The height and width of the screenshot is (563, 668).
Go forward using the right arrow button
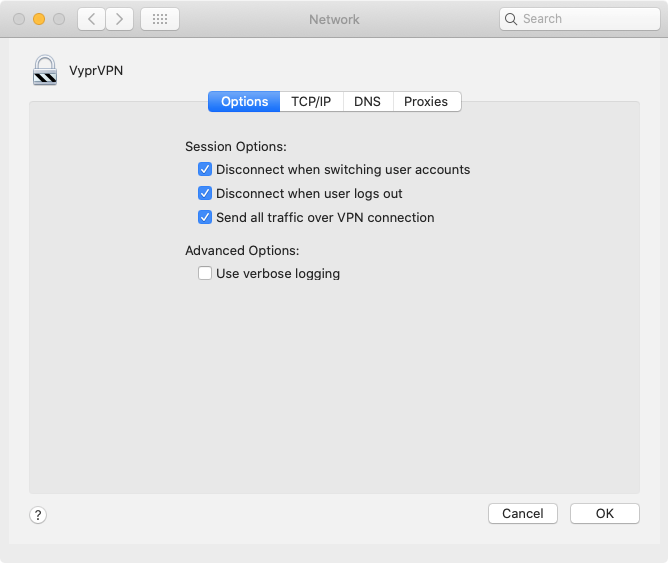point(119,19)
